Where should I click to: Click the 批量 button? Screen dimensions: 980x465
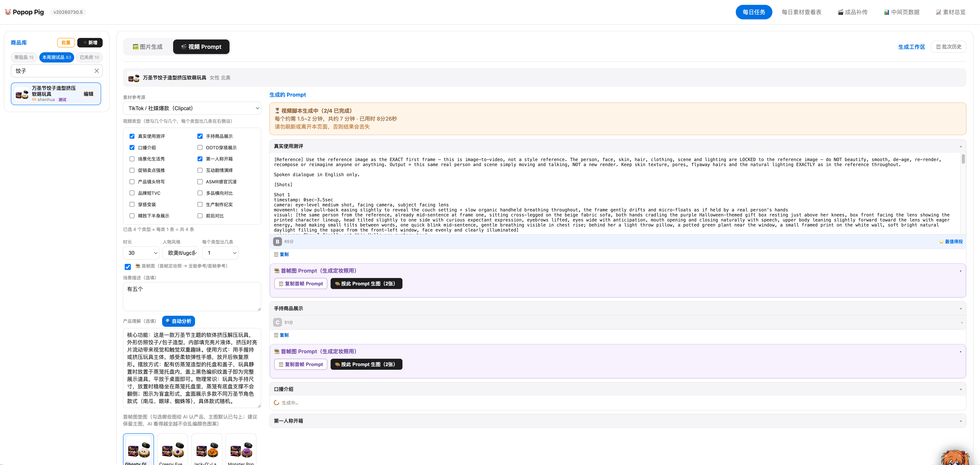coord(66,43)
